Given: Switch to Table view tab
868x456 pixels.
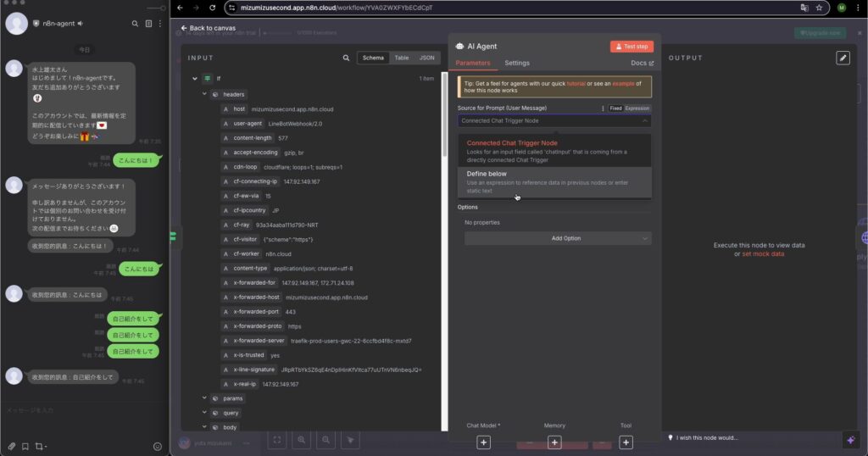Looking at the screenshot, I should point(401,58).
